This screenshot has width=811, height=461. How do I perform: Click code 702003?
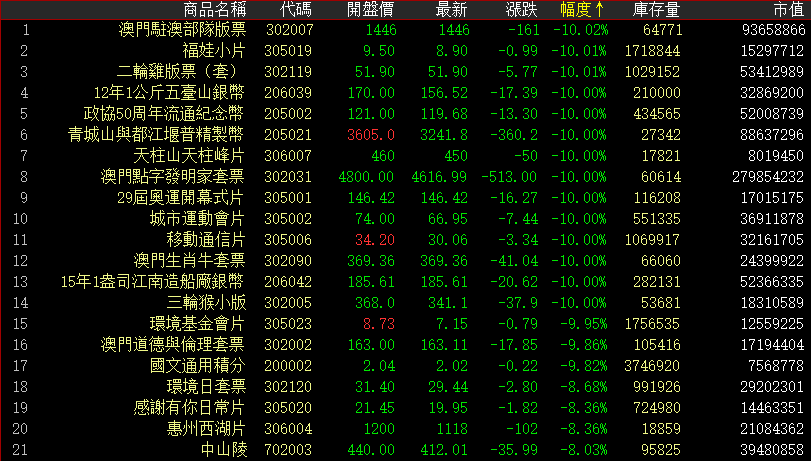point(288,450)
